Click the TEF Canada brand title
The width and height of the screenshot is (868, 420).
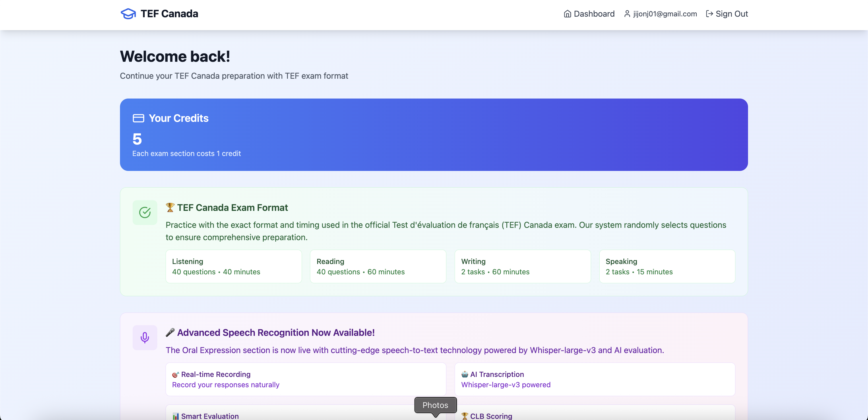[169, 14]
